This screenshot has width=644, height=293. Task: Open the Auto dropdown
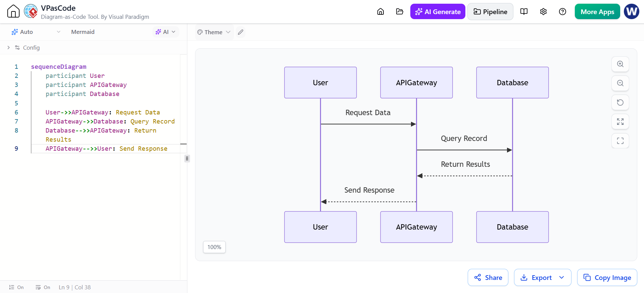(36, 32)
